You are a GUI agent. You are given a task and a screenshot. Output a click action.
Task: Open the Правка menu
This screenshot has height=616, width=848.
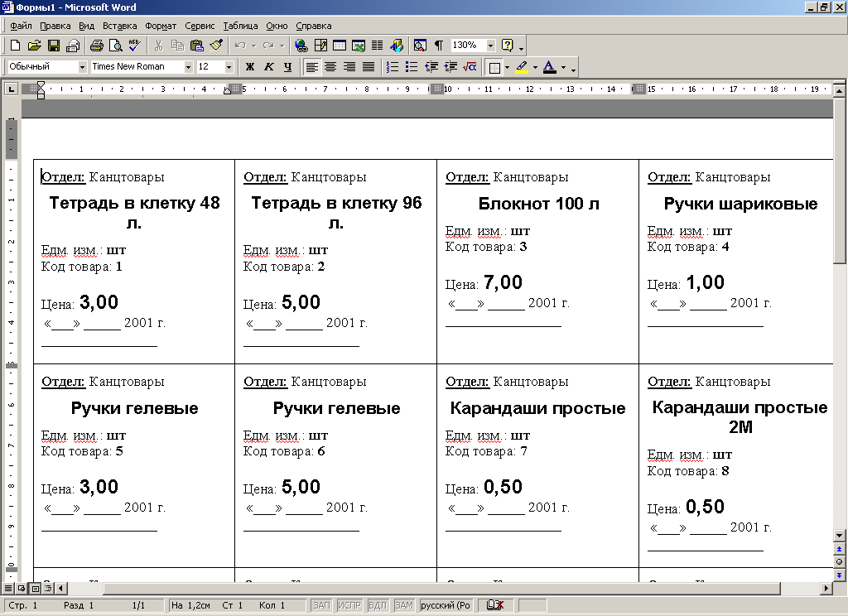[x=55, y=26]
